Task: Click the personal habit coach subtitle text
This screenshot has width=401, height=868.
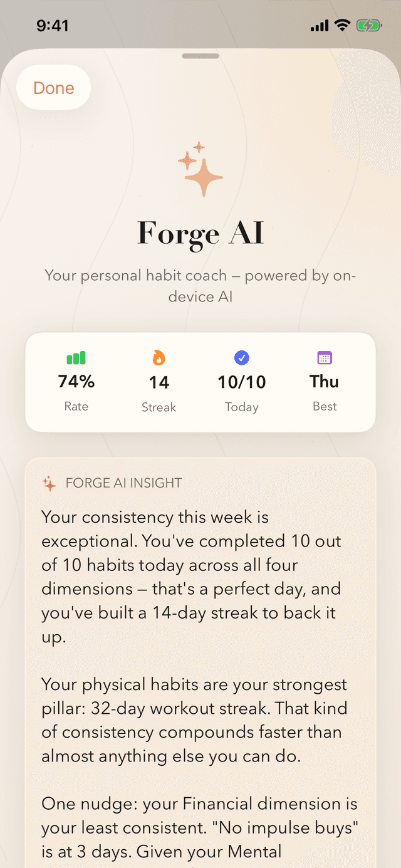Action: pyautogui.click(x=200, y=286)
